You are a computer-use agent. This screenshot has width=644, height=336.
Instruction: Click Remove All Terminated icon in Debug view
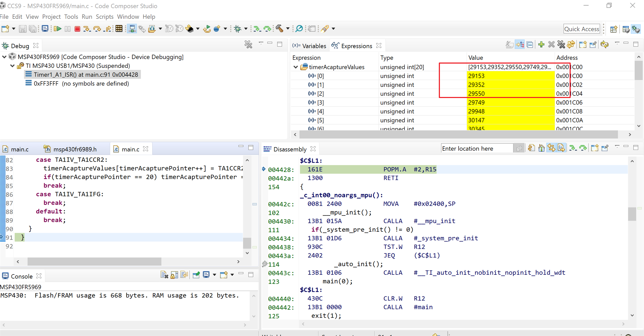[x=248, y=45]
